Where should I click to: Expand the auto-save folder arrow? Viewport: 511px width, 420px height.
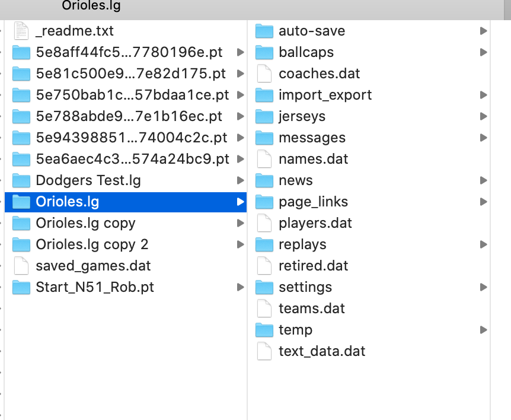click(484, 31)
